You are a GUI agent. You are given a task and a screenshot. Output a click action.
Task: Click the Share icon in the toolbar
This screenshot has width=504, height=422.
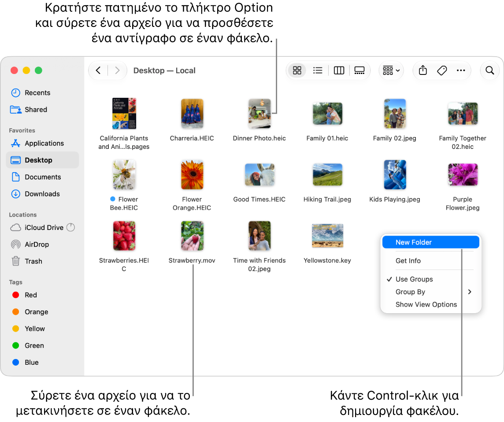(x=422, y=70)
